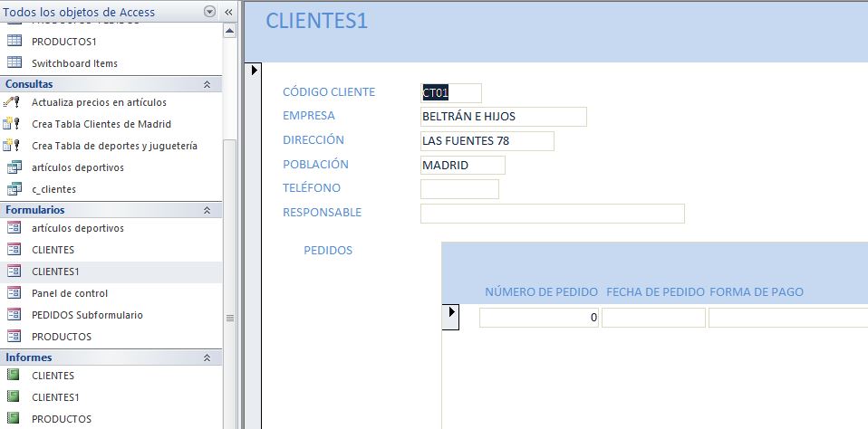Select Crea Tabla Clientes de Madrid query
Screen dimensions: 868x429
pyautogui.click(x=101, y=124)
